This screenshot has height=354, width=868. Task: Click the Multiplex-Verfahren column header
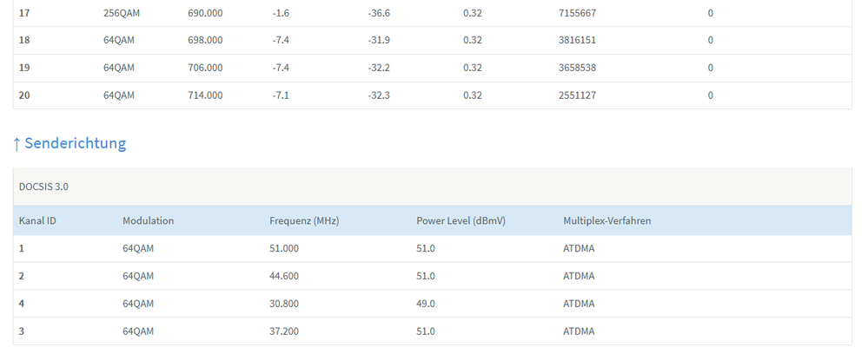(606, 220)
